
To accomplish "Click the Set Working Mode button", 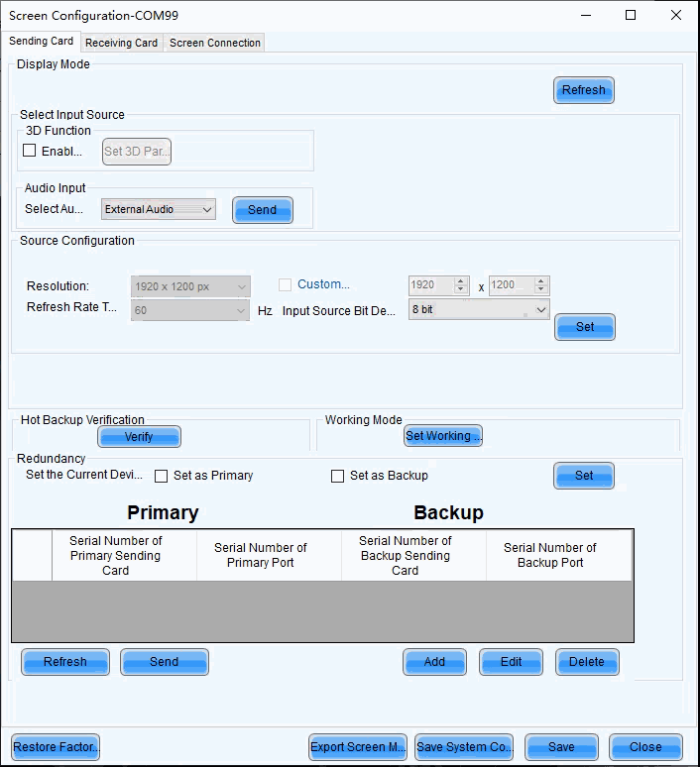I will (x=442, y=436).
